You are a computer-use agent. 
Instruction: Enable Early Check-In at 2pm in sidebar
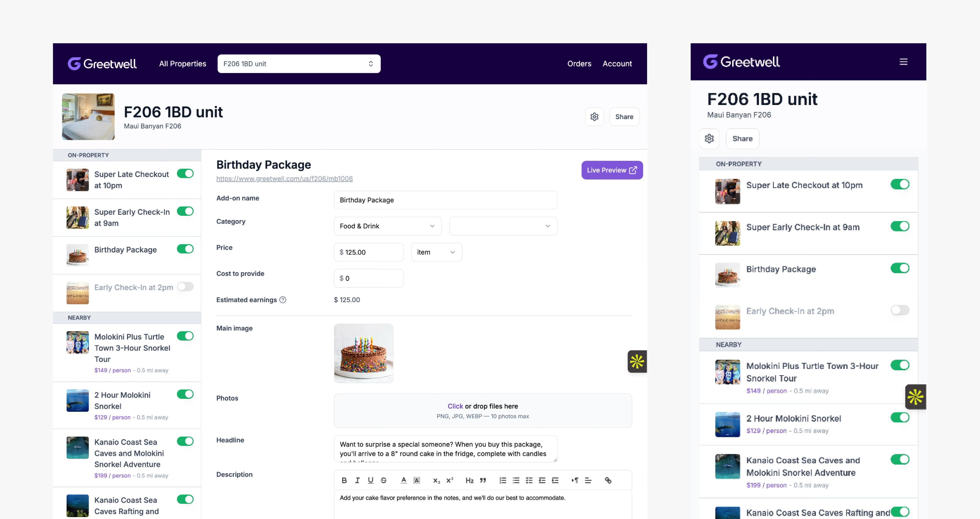185,287
